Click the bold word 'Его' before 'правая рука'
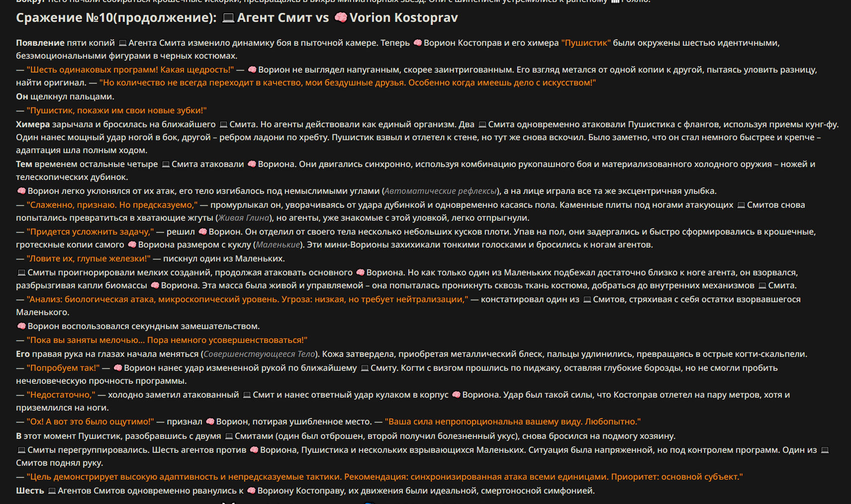Image resolution: width=851 pixels, height=504 pixels. pyautogui.click(x=23, y=354)
